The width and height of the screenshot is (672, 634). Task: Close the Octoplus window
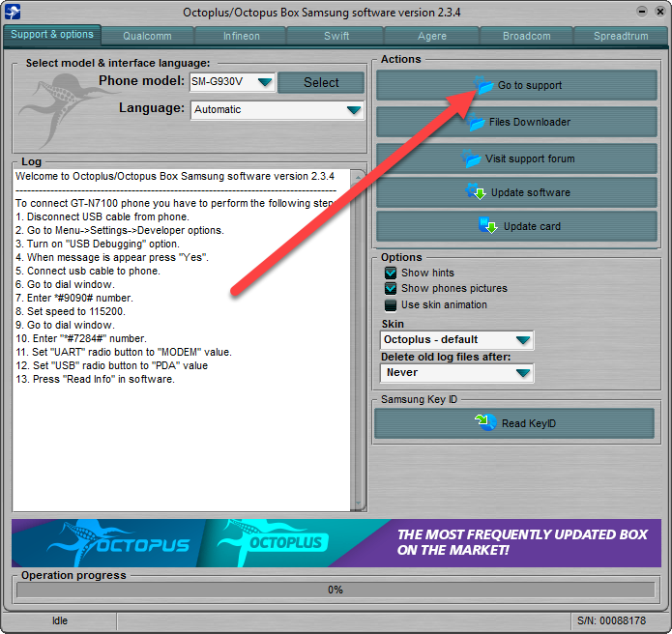click(x=660, y=12)
